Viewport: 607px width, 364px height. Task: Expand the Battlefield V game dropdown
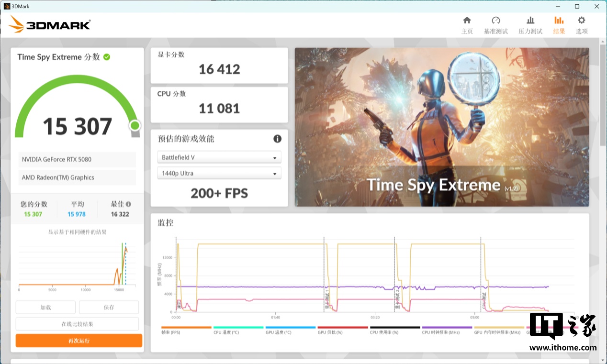(x=219, y=157)
